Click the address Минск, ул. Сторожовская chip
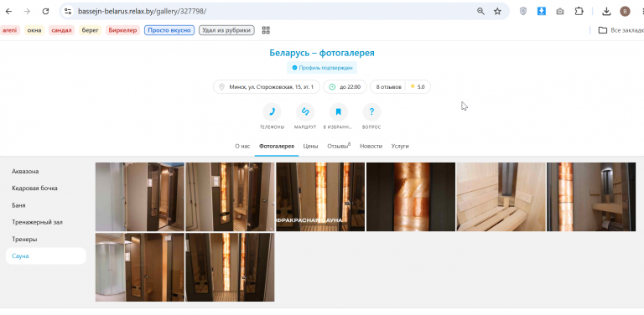644x315 pixels. click(266, 87)
